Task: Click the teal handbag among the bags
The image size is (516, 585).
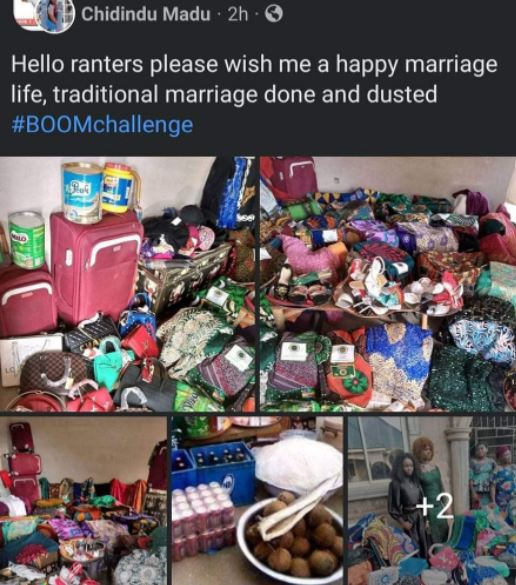Action: 107,364
